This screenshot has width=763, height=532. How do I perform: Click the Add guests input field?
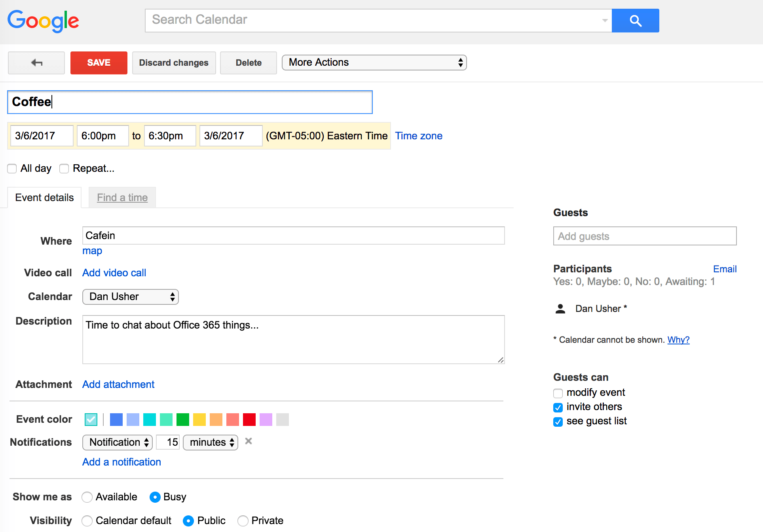644,236
